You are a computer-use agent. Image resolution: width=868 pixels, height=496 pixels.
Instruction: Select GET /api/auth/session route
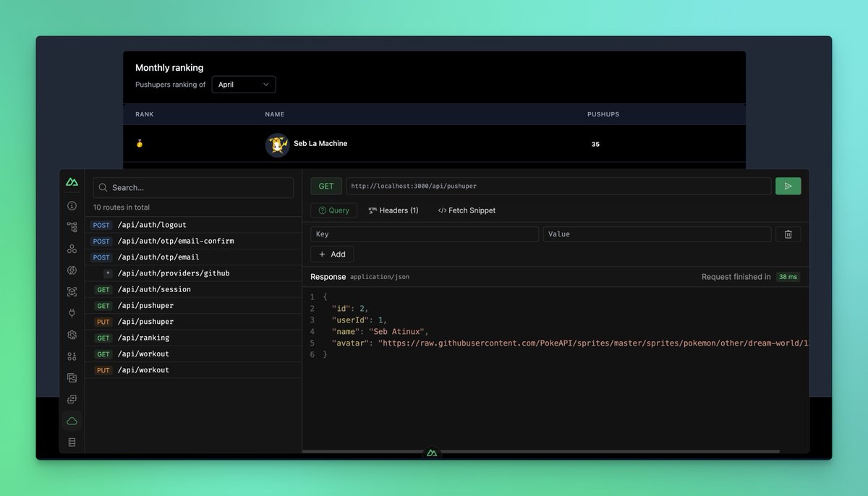193,289
